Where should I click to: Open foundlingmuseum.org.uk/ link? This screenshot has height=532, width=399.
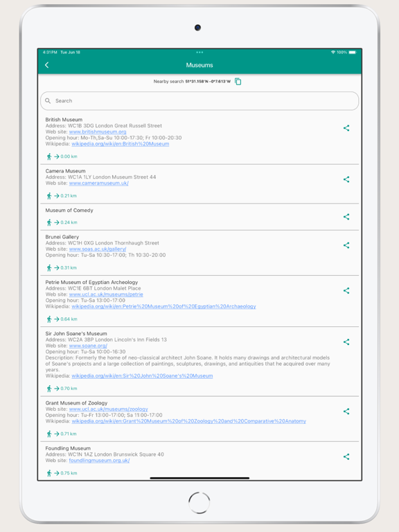point(99,461)
